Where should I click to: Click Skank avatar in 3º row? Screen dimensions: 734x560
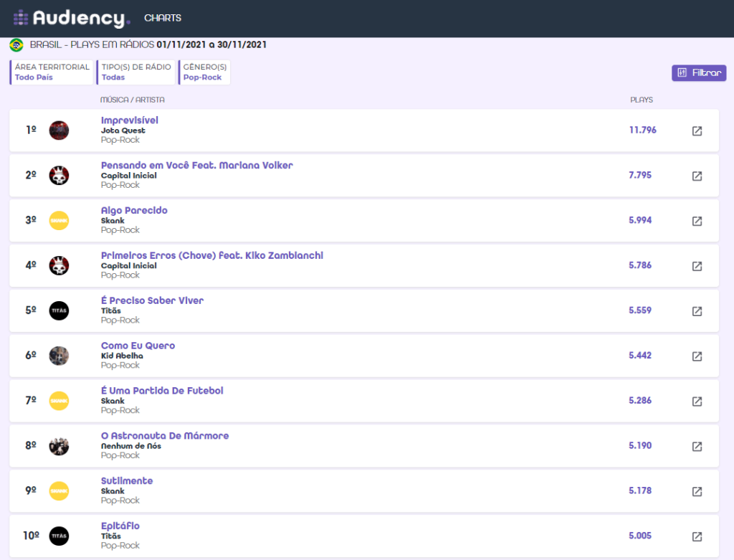point(59,221)
